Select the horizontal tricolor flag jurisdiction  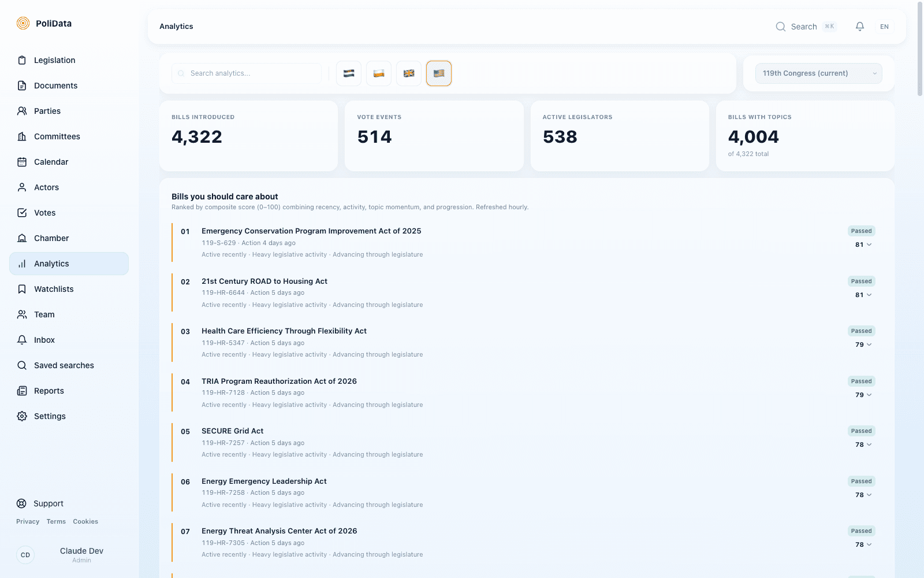[349, 73]
